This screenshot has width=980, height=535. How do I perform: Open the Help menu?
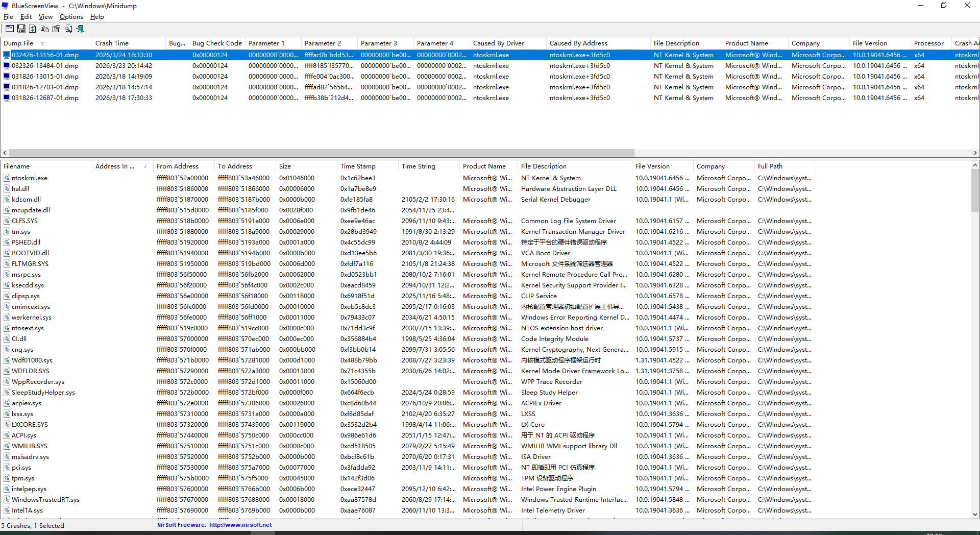(x=97, y=17)
